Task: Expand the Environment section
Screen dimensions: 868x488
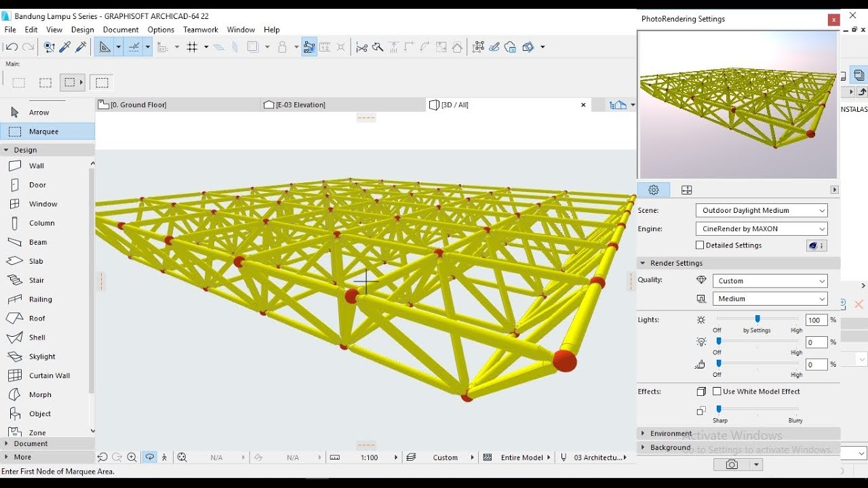Action: click(738, 433)
